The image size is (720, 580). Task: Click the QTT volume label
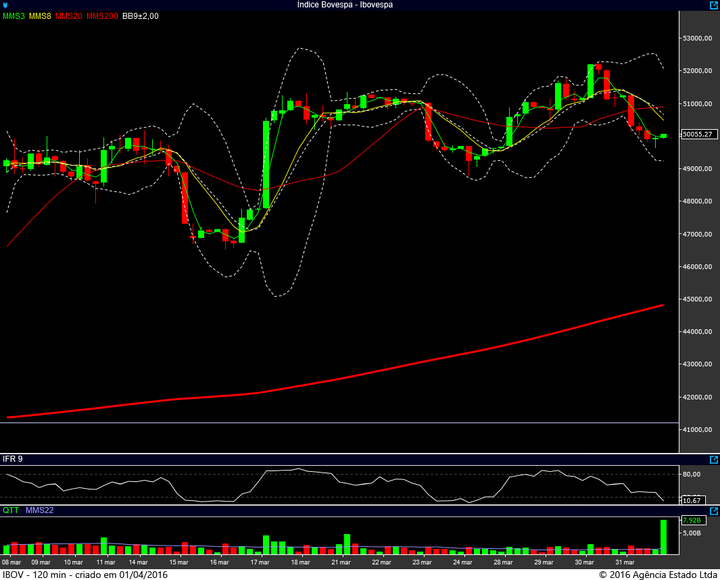click(x=11, y=510)
